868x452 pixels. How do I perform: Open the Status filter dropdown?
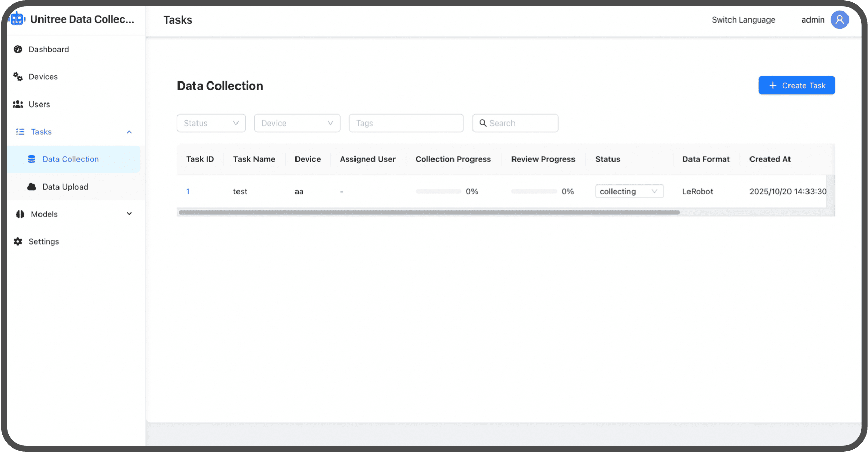(211, 123)
